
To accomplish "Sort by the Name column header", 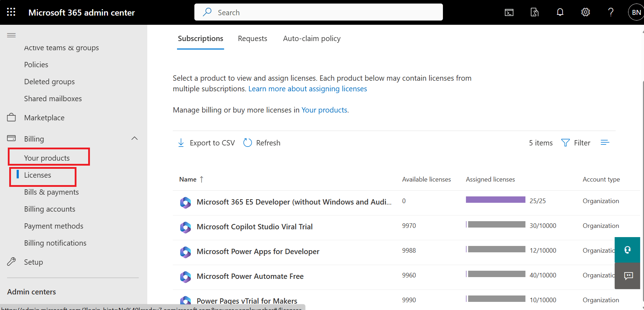I will pos(192,179).
